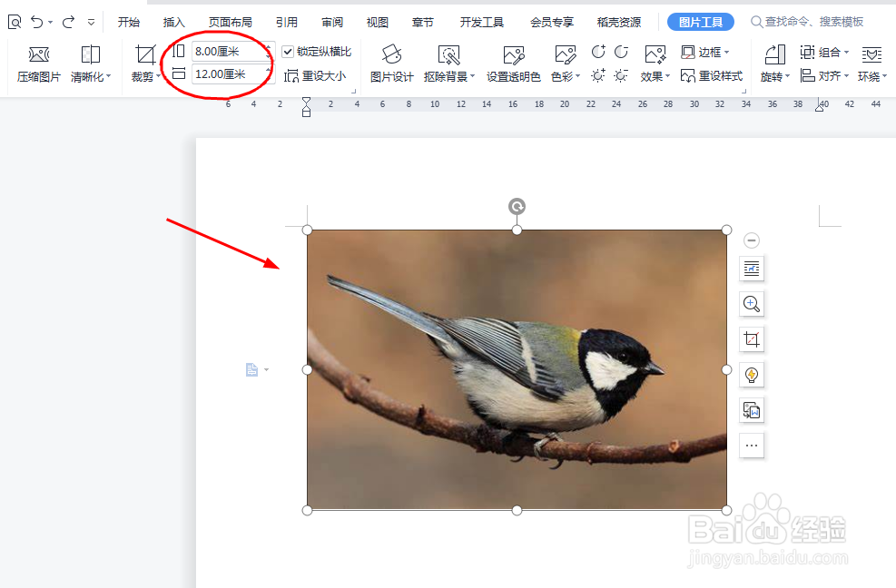Click the 抠除背景 remove background icon

click(x=448, y=54)
